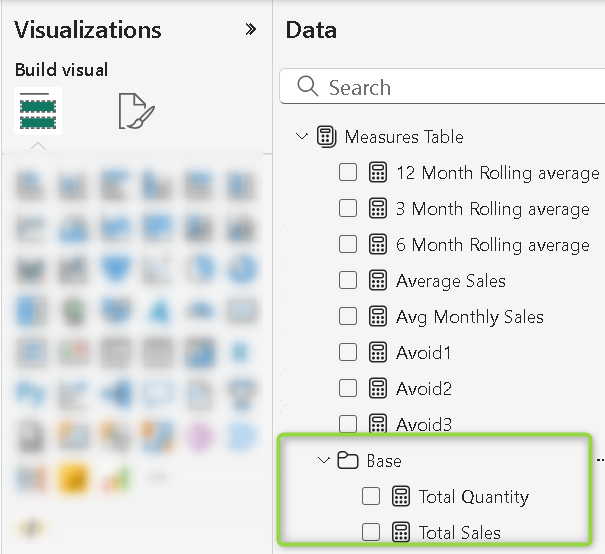Enable the Avoid1 measure checkbox
This screenshot has width=605, height=554.
click(x=348, y=352)
